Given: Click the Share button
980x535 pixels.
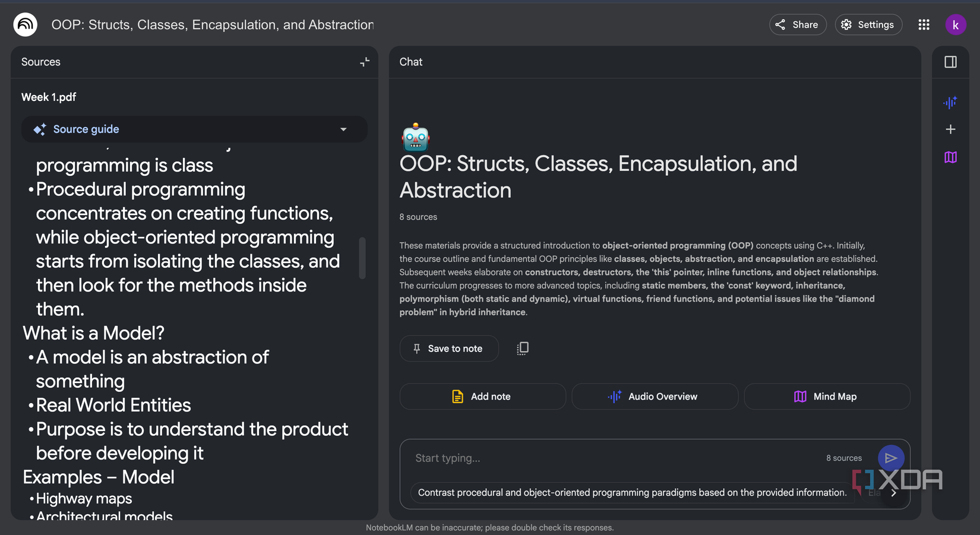Looking at the screenshot, I should click(x=798, y=24).
